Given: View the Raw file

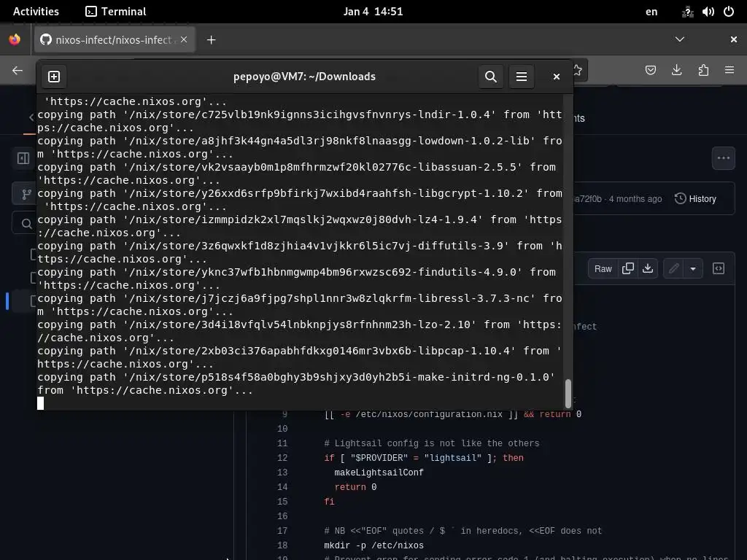Looking at the screenshot, I should point(603,269).
